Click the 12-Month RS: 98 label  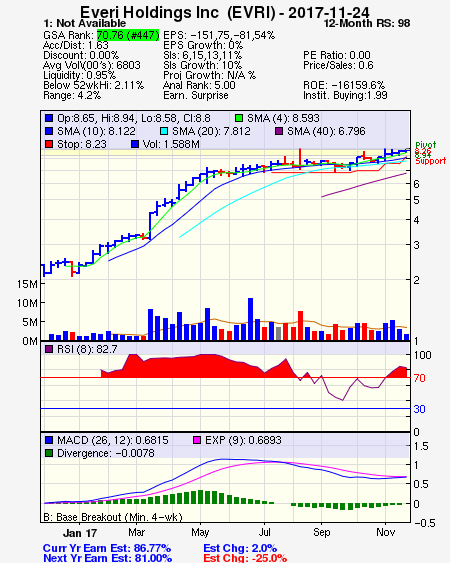pyautogui.click(x=367, y=23)
